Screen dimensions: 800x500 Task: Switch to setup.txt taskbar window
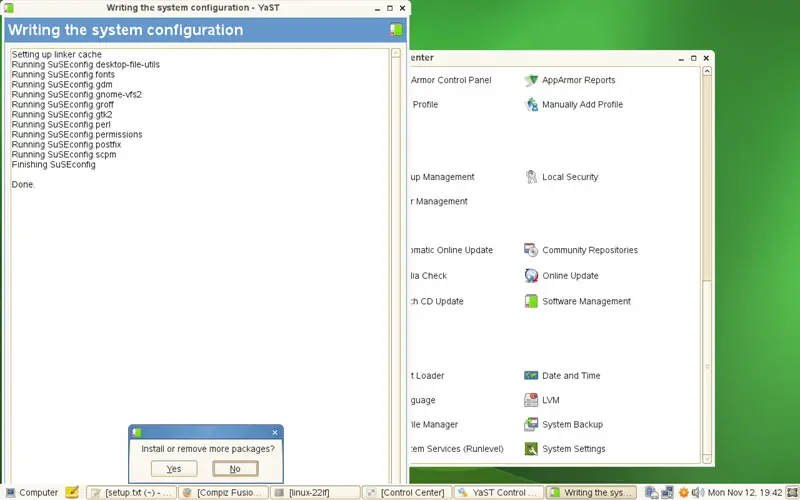coord(132,492)
